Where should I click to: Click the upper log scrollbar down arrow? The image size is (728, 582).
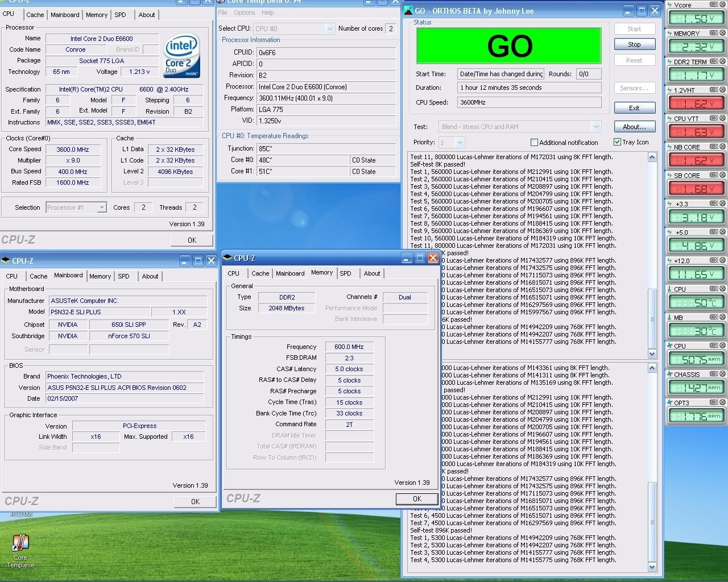(x=652, y=354)
